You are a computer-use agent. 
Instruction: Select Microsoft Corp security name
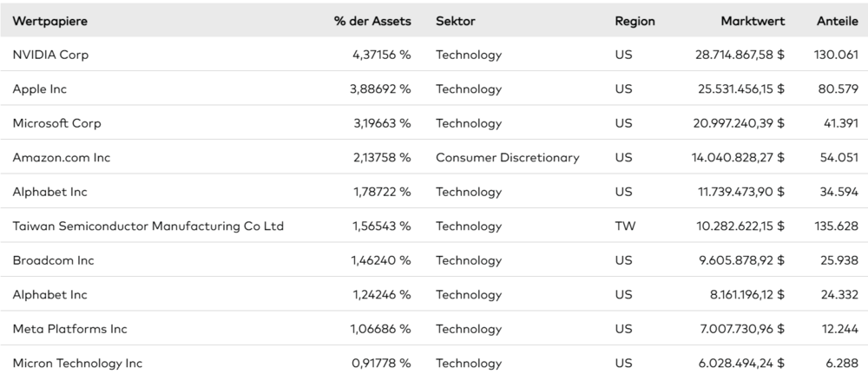(x=57, y=123)
